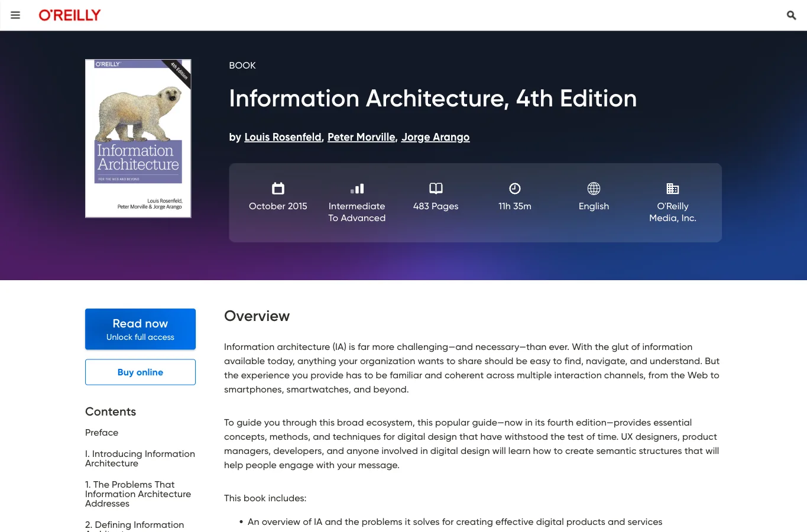Click the calendar icon above October 2015
The height and width of the screenshot is (532, 807).
coord(278,189)
